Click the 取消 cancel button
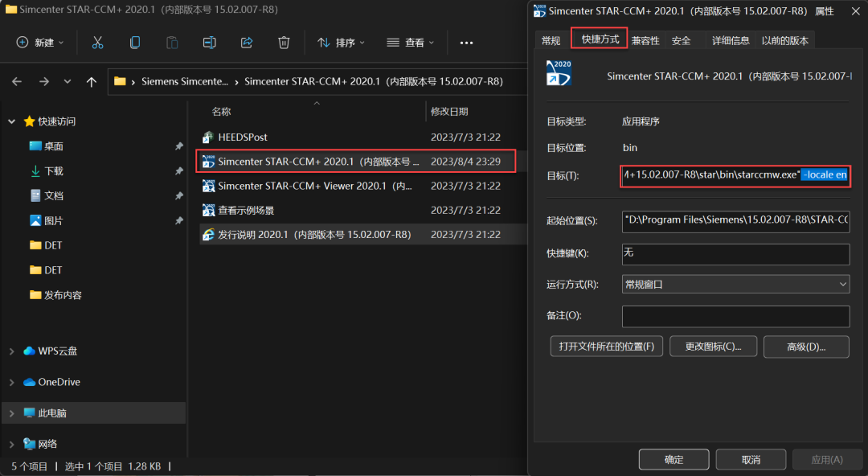The image size is (868, 476). [x=751, y=459]
